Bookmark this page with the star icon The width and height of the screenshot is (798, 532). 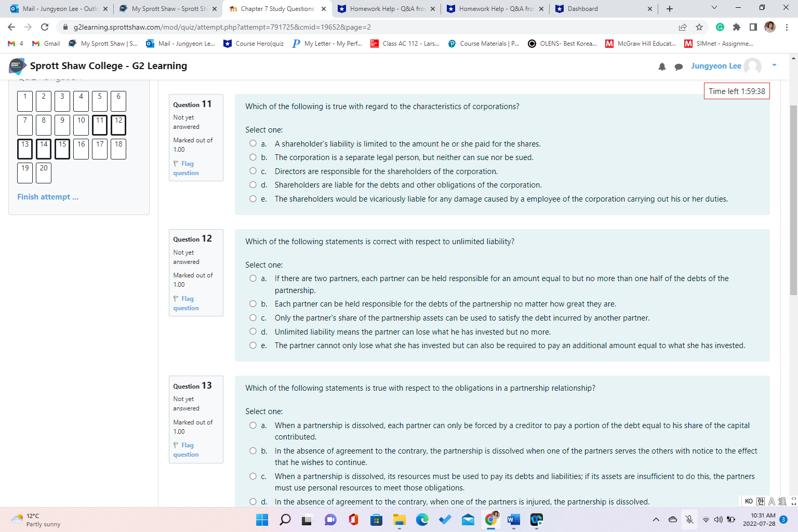click(x=699, y=27)
